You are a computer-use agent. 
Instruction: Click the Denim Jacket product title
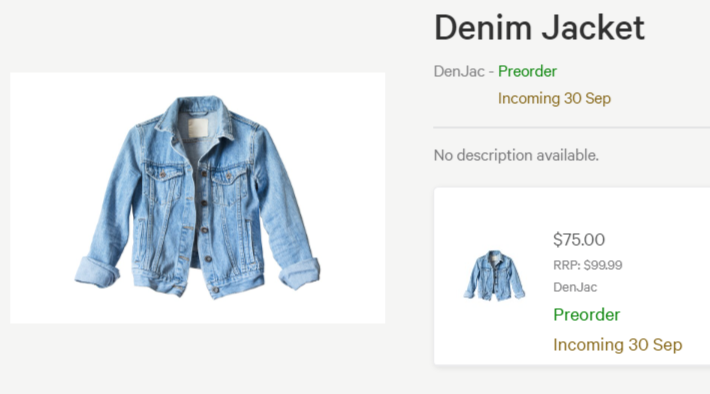pos(539,28)
